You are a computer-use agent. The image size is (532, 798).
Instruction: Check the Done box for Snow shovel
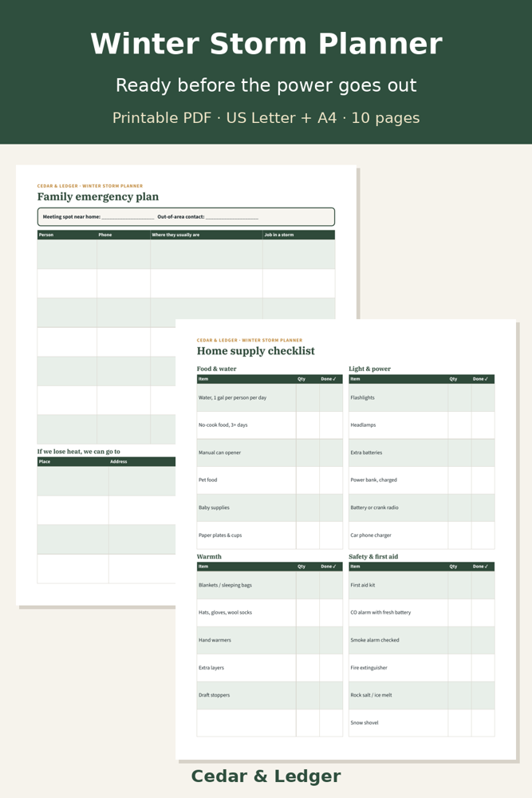click(483, 723)
